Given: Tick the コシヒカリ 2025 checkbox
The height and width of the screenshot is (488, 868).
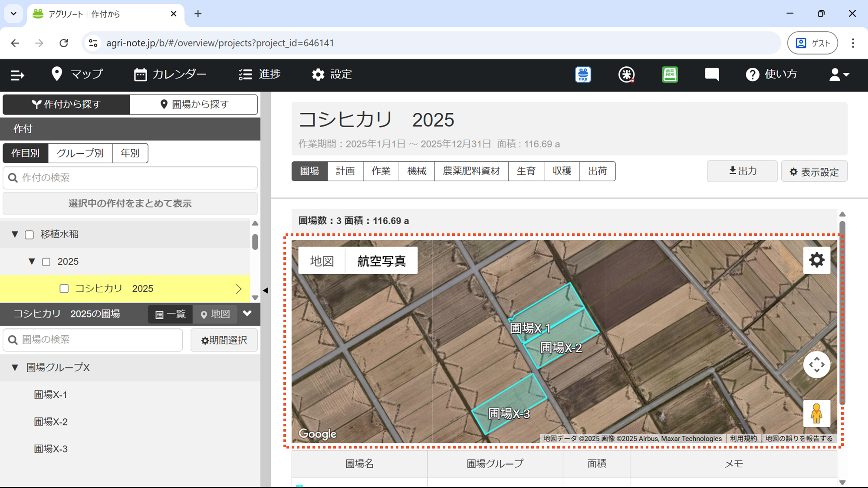Looking at the screenshot, I should [64, 289].
